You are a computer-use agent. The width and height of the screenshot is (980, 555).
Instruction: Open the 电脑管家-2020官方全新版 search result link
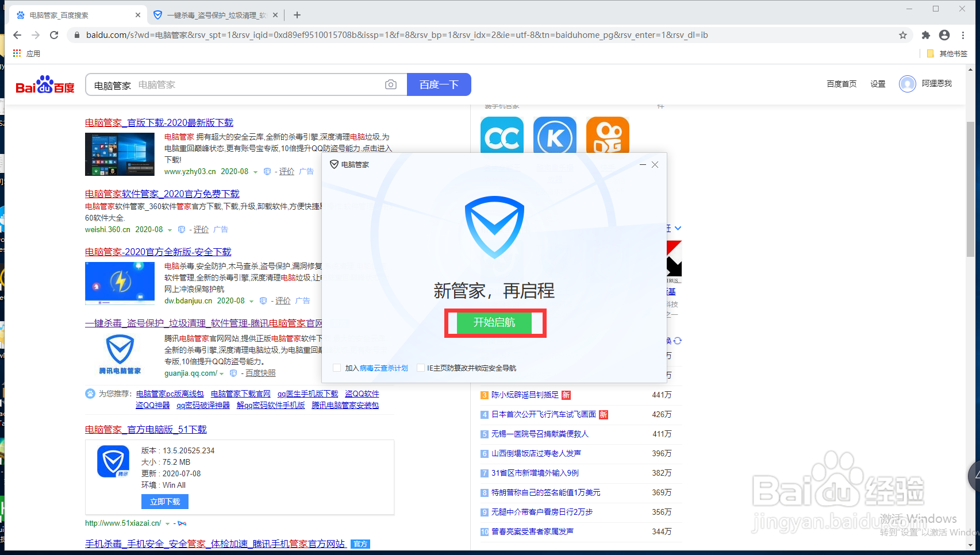click(158, 251)
